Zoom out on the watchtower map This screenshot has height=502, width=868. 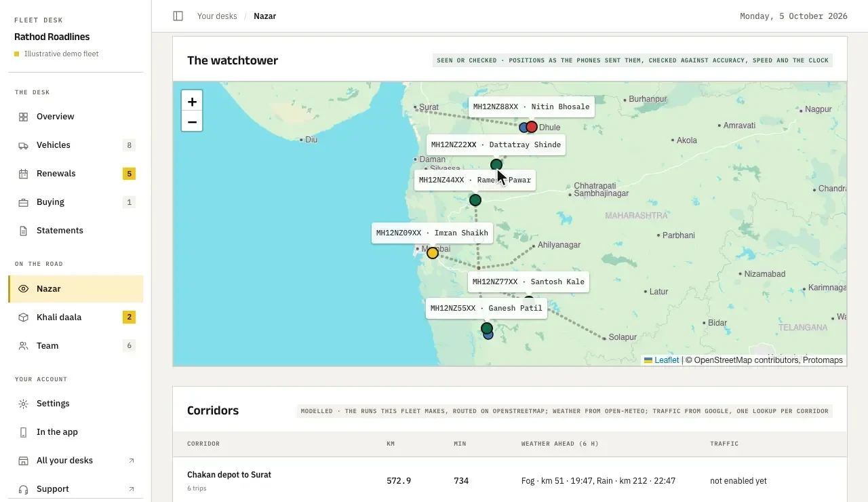coord(192,121)
